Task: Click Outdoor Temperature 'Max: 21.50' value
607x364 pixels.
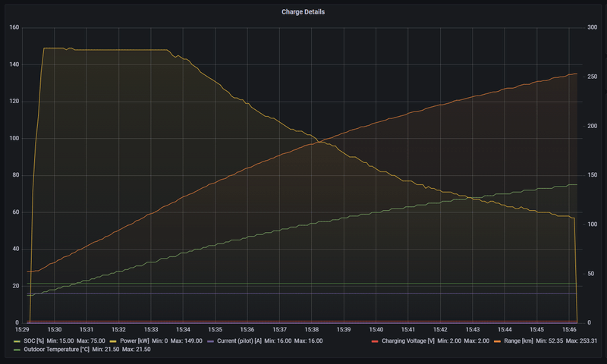Action: point(137,350)
